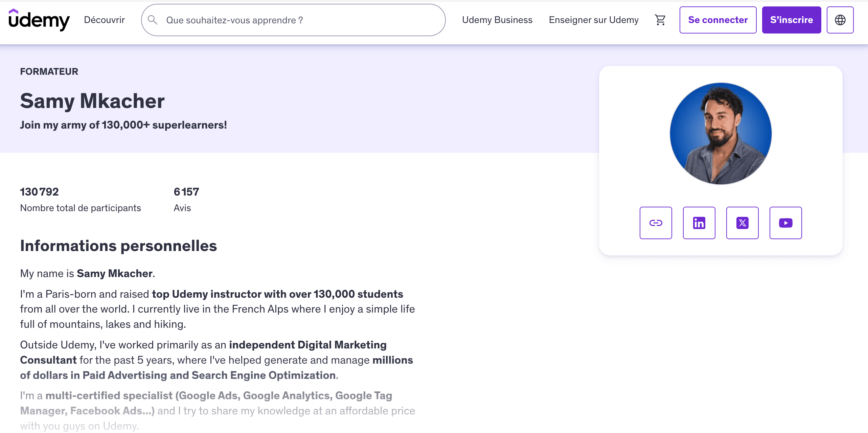Click the S'inscrire button
Screen dimensions: 868x433
(791, 20)
